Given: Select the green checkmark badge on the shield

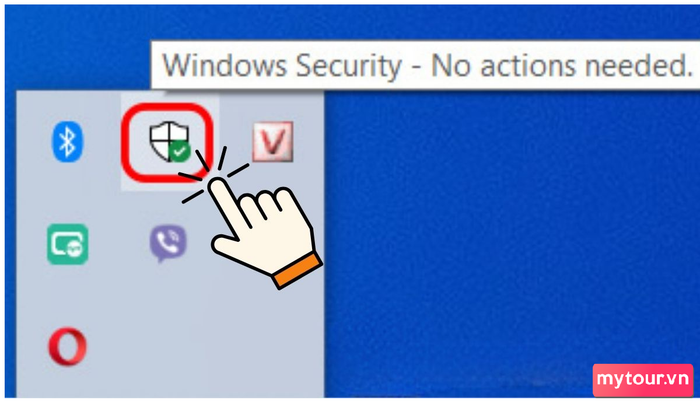Looking at the screenshot, I should 180,152.
